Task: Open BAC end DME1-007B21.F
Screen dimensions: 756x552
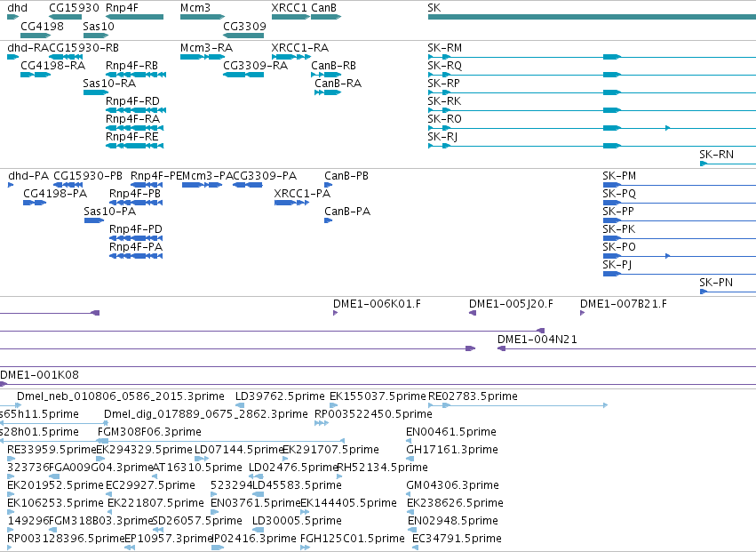Action: pyautogui.click(x=624, y=305)
